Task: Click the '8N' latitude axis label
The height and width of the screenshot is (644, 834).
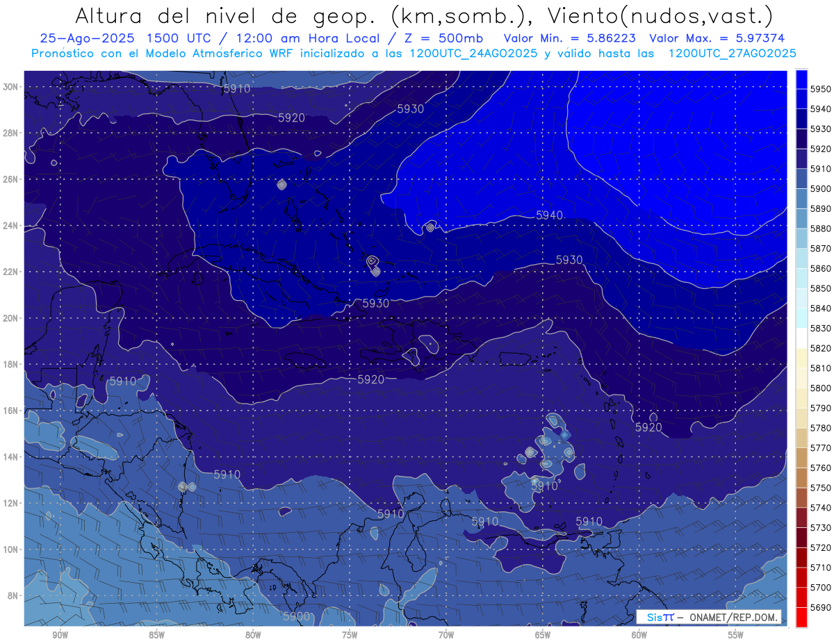Action: (12, 595)
